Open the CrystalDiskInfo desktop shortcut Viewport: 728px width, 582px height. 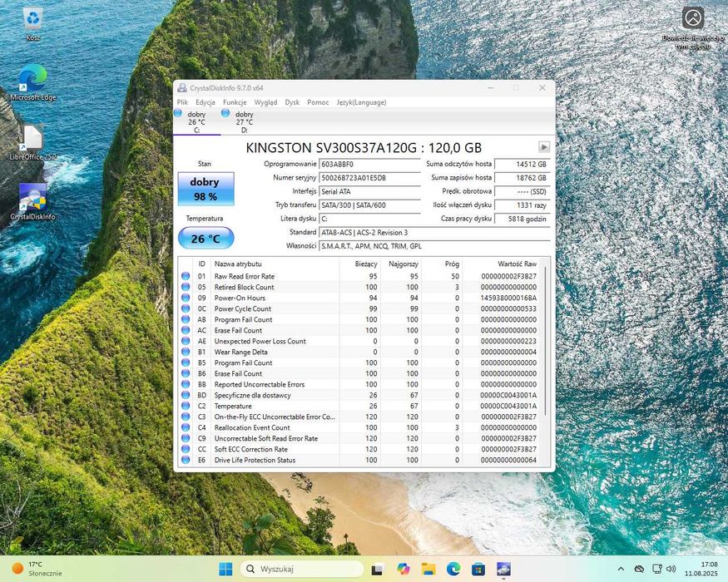click(x=33, y=202)
